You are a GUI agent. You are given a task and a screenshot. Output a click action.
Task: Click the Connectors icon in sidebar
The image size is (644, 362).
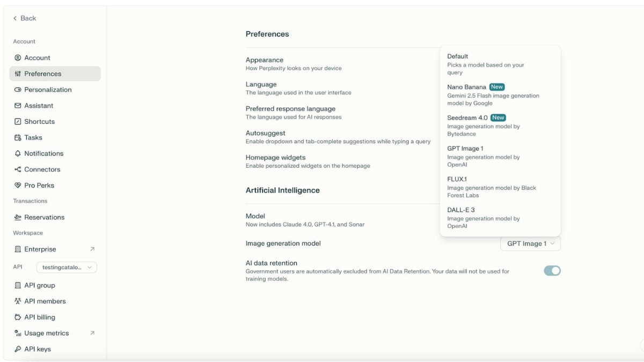[x=18, y=169]
